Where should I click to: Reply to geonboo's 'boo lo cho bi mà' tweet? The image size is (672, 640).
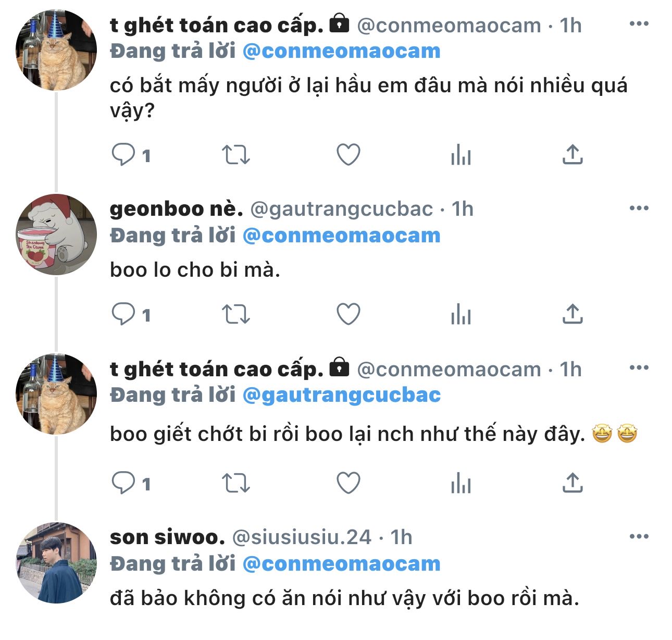coord(124,314)
